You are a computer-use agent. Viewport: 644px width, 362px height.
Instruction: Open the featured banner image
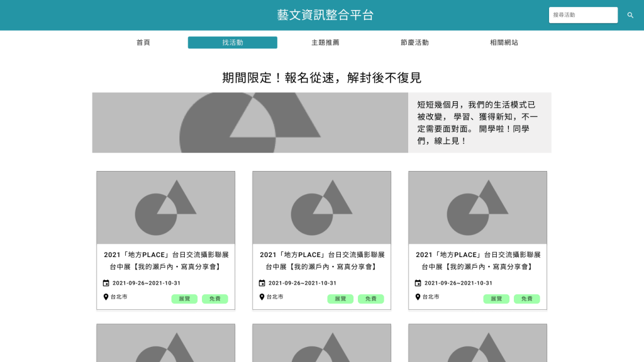click(x=250, y=123)
